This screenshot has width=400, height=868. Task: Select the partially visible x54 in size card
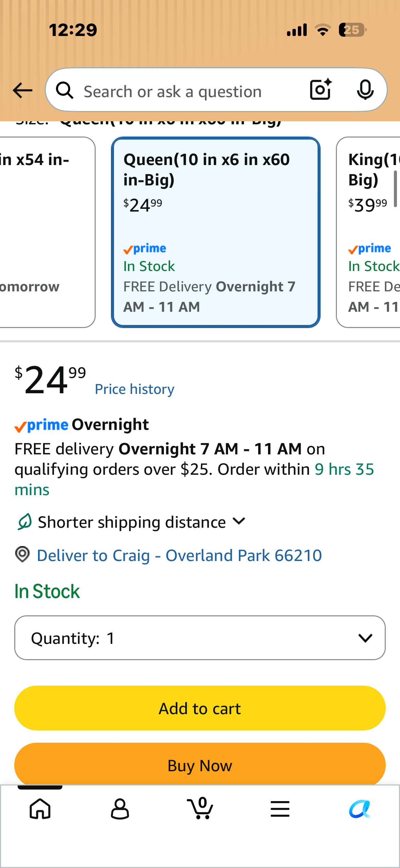[x=47, y=232]
